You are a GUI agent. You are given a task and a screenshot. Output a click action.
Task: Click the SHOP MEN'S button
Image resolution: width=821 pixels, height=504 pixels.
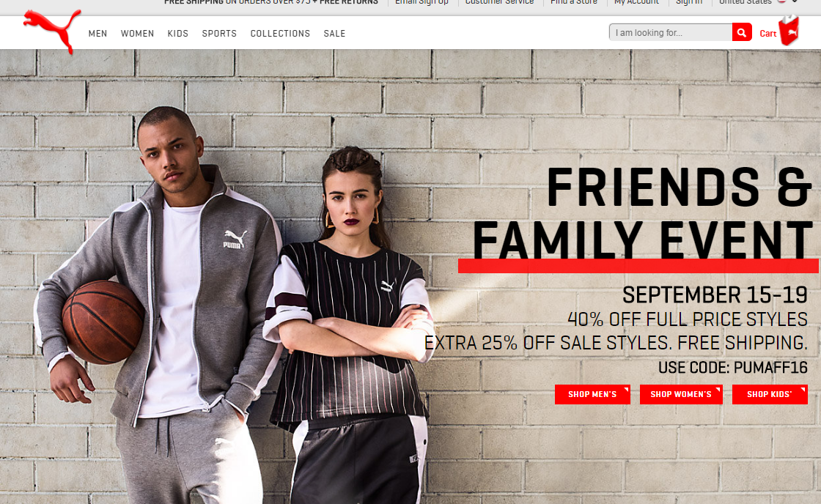[592, 394]
